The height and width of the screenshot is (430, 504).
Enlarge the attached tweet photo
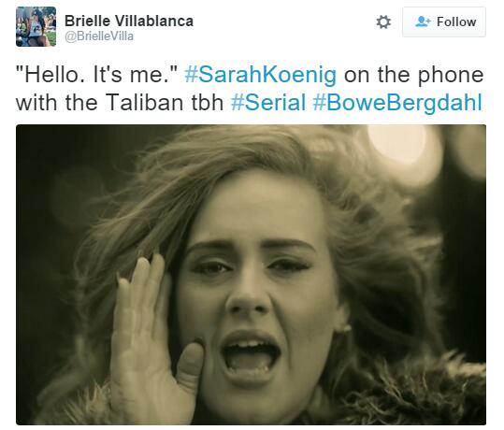(x=251, y=275)
